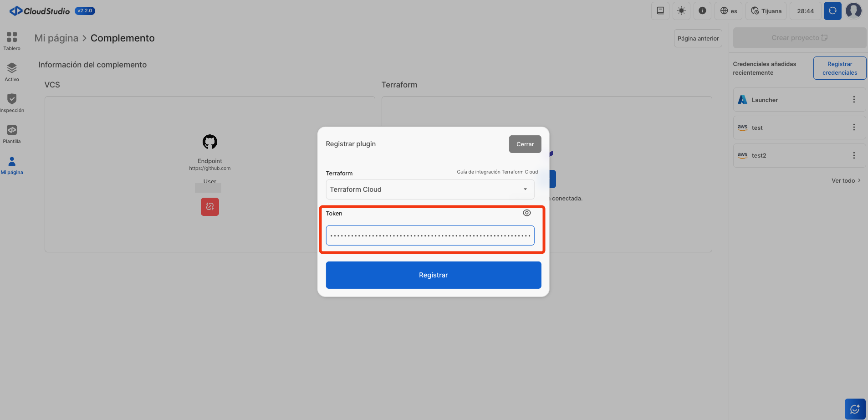Click the info icon in header

point(702,11)
